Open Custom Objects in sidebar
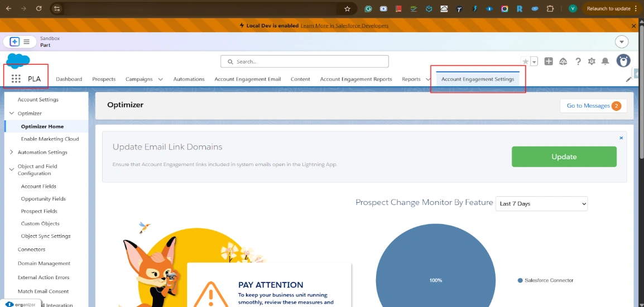The image size is (644, 307). pyautogui.click(x=40, y=224)
